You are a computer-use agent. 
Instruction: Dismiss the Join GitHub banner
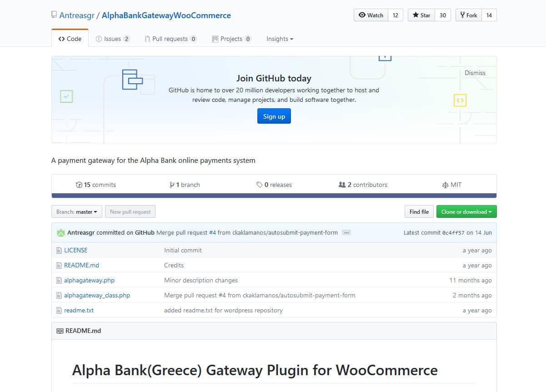475,73
